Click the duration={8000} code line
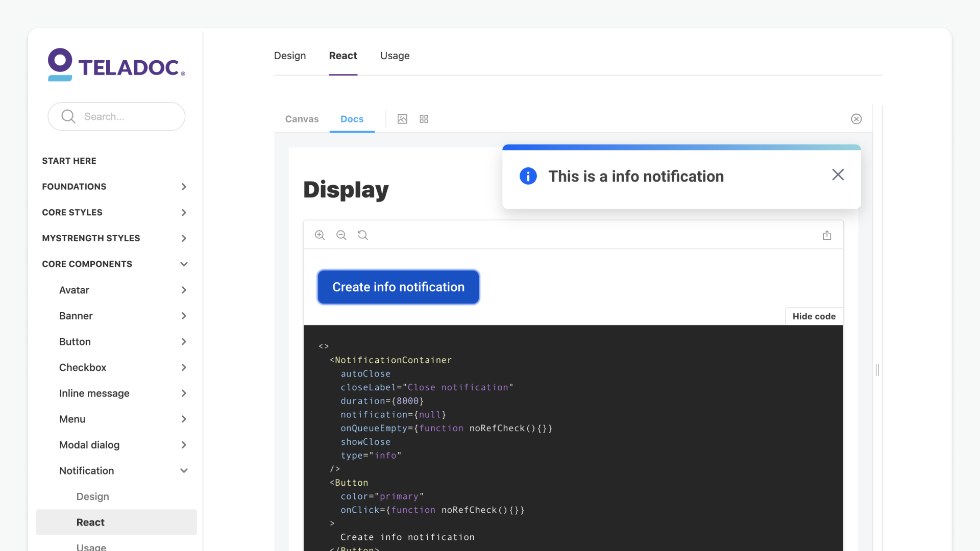Viewport: 980px width, 551px height. tap(382, 401)
